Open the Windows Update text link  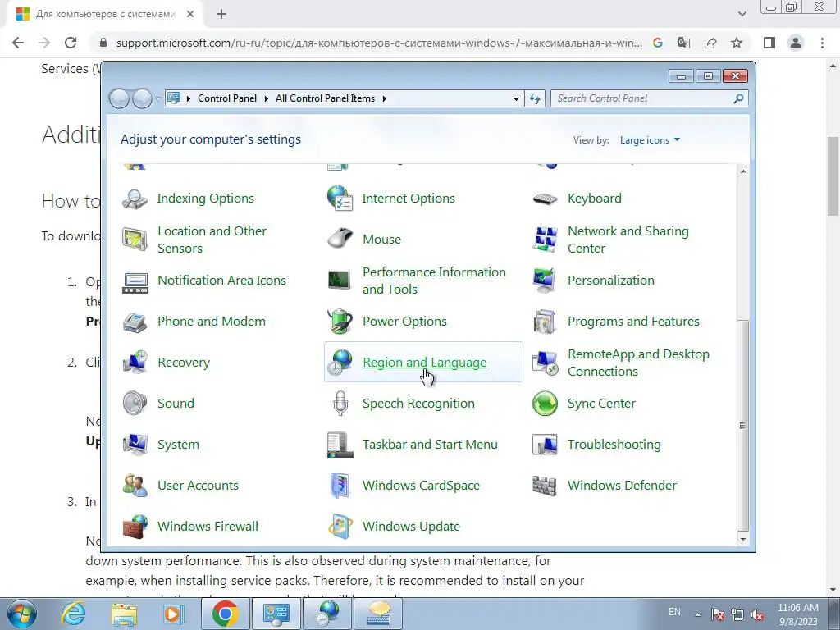click(411, 526)
